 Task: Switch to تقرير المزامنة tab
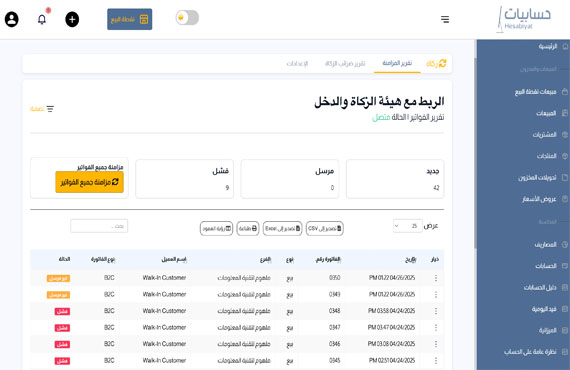(397, 63)
